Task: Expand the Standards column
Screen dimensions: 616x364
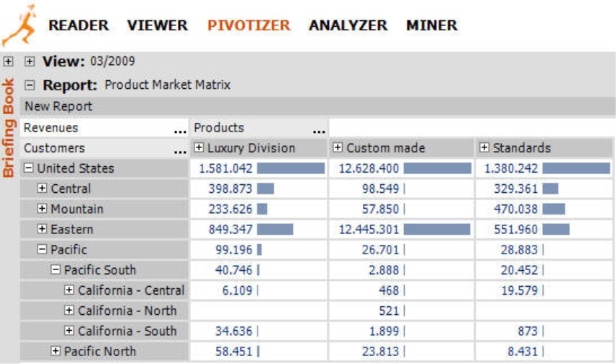Action: 484,148
